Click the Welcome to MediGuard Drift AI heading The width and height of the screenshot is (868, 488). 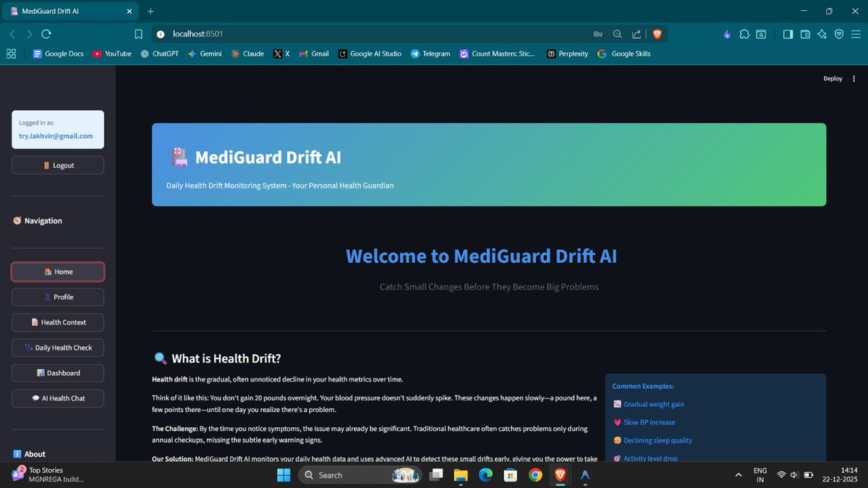point(481,256)
